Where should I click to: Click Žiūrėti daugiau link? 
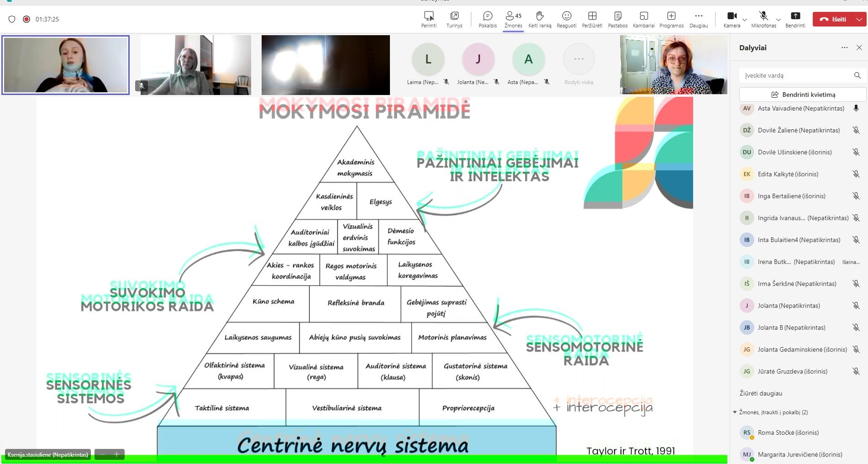point(761,393)
